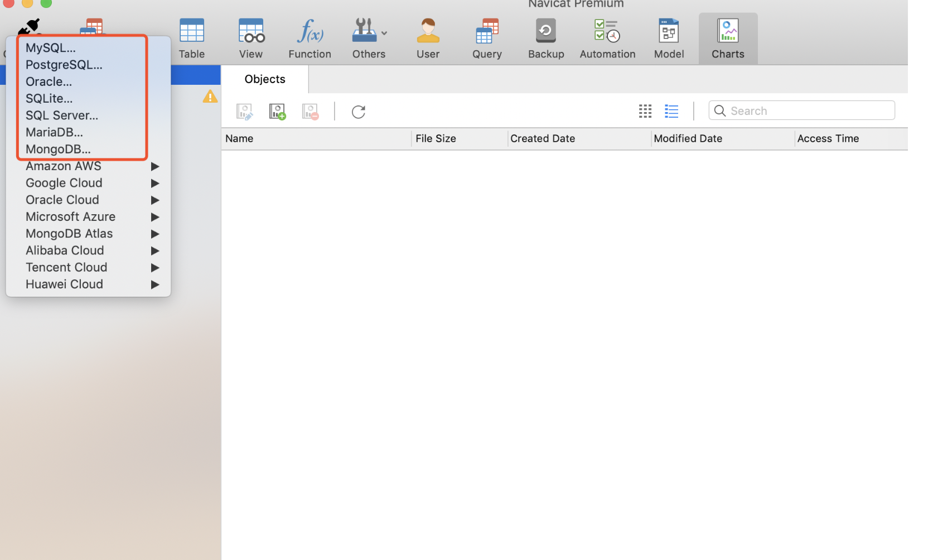Viewport: 928px width, 560px height.
Task: Expand the Alibaba Cloud submenu
Action: coord(88,250)
